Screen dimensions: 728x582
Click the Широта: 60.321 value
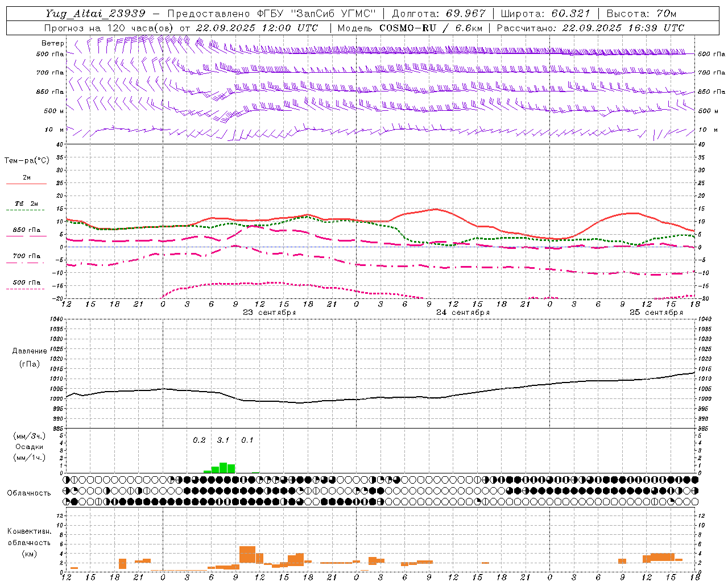(545, 14)
